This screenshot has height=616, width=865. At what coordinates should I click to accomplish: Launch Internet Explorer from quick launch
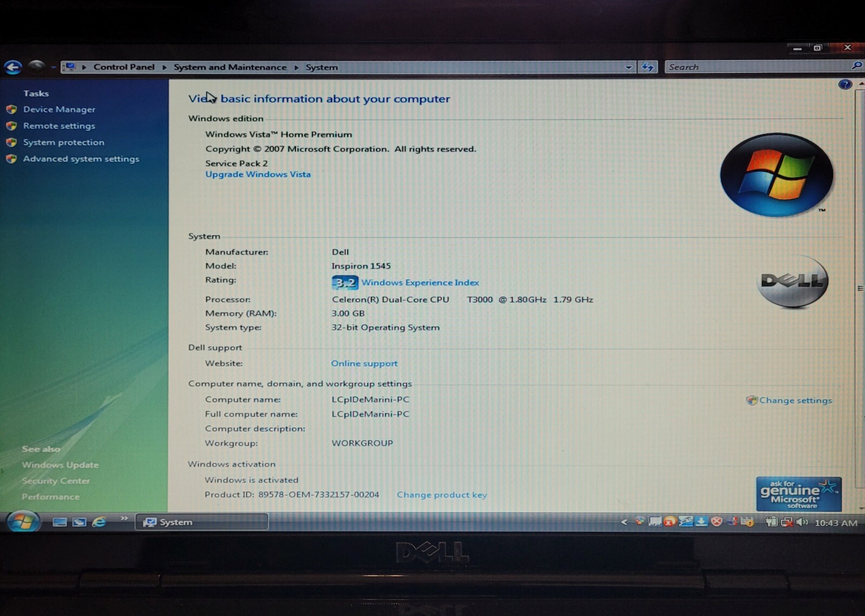click(99, 522)
